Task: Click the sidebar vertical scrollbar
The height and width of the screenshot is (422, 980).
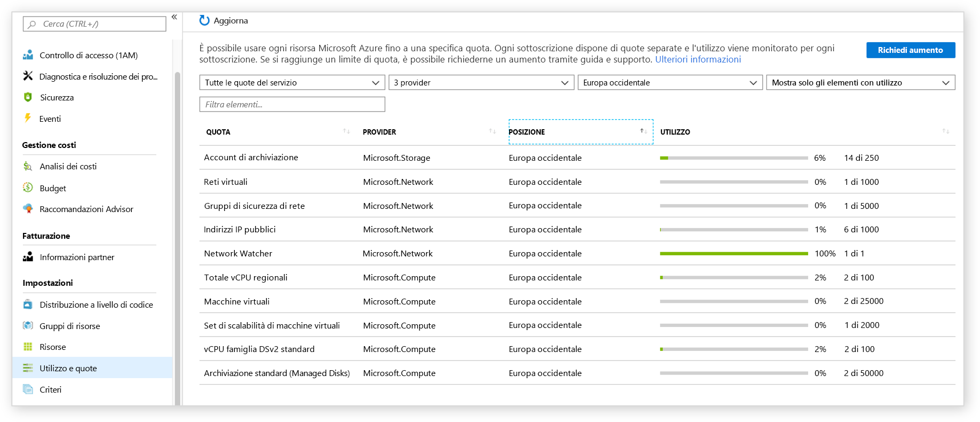Action: coord(178,238)
